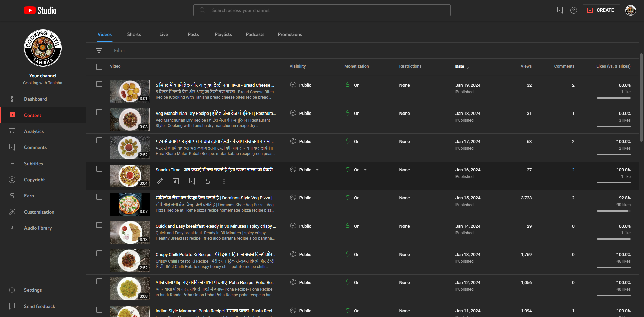Open Analytics icon for Snacks Time video
Screen dimensions: 644x317
(x=176, y=181)
